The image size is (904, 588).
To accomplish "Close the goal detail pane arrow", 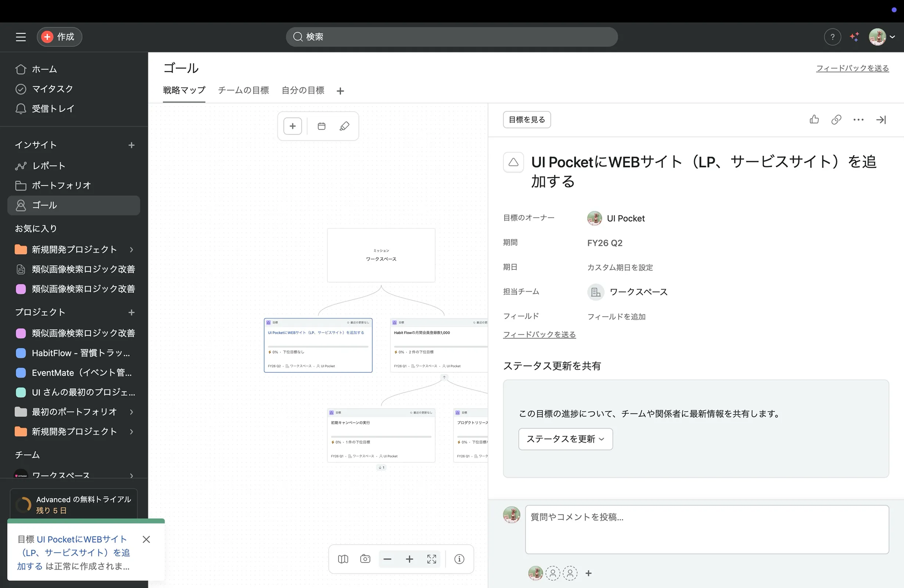I will coord(881,120).
